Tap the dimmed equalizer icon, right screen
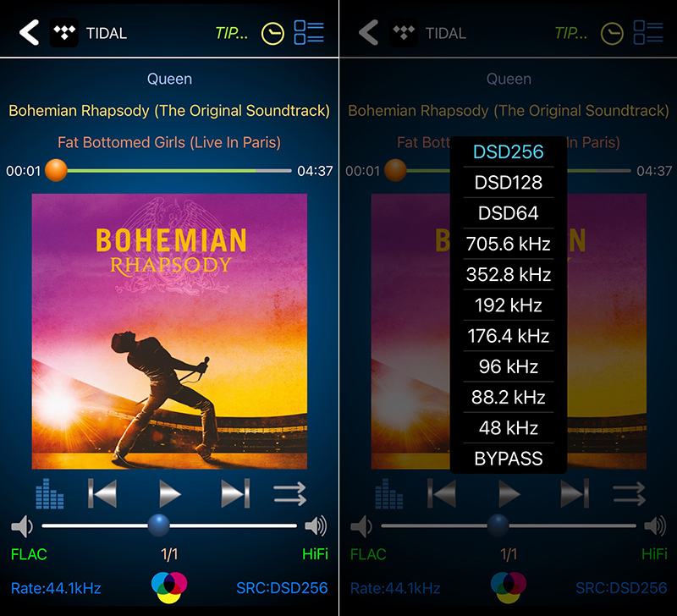Image resolution: width=677 pixels, height=616 pixels. [389, 494]
